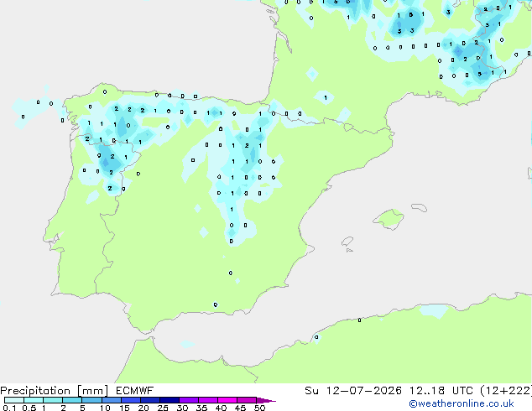
Task: Click the "30" legend scale label
Action: click(182, 408)
